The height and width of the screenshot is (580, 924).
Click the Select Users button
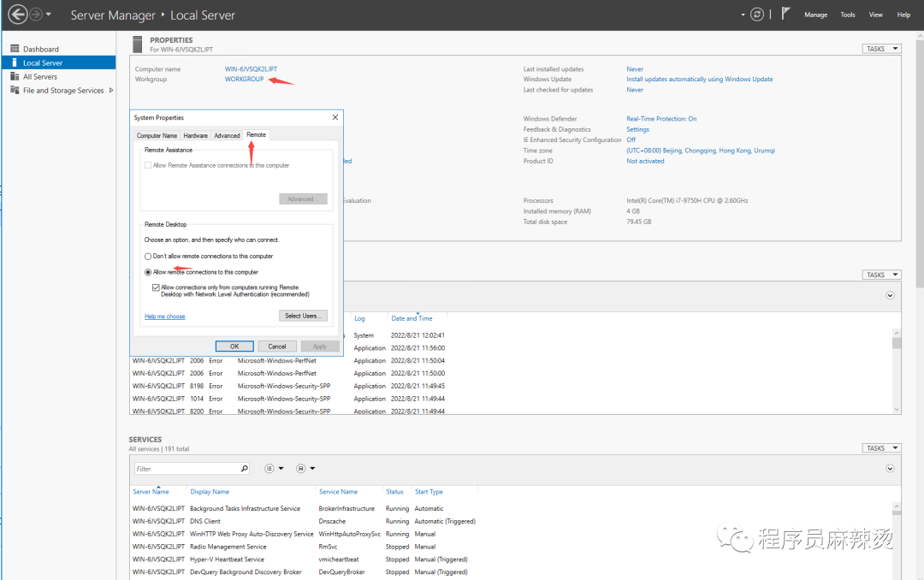(303, 316)
